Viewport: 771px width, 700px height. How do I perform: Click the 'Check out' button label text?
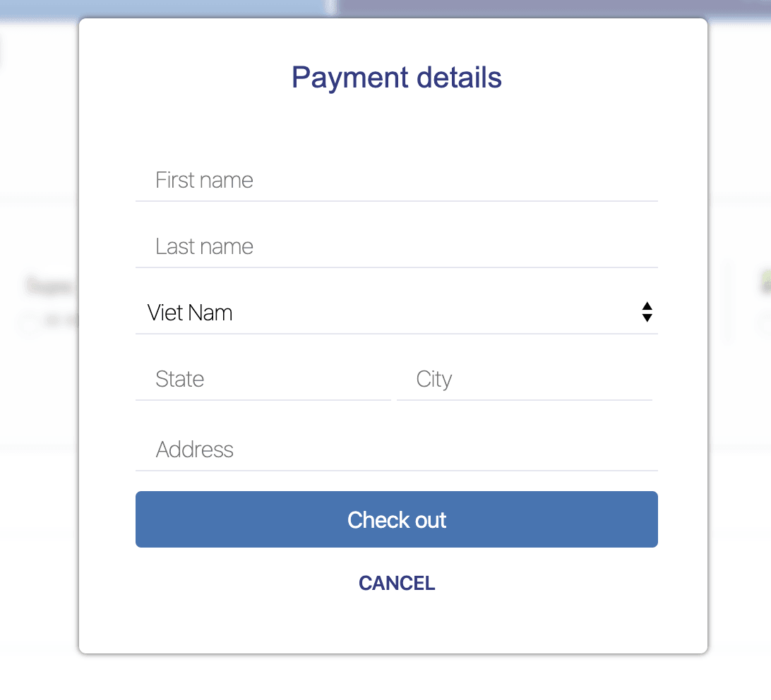click(x=396, y=519)
